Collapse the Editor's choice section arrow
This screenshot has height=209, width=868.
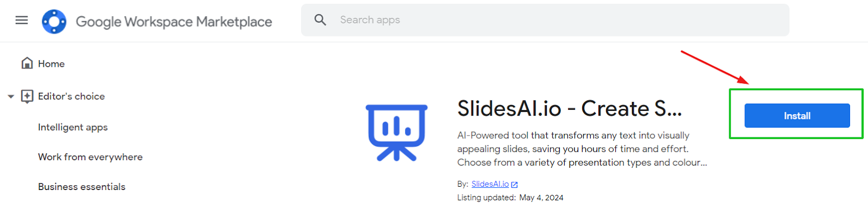[11, 97]
